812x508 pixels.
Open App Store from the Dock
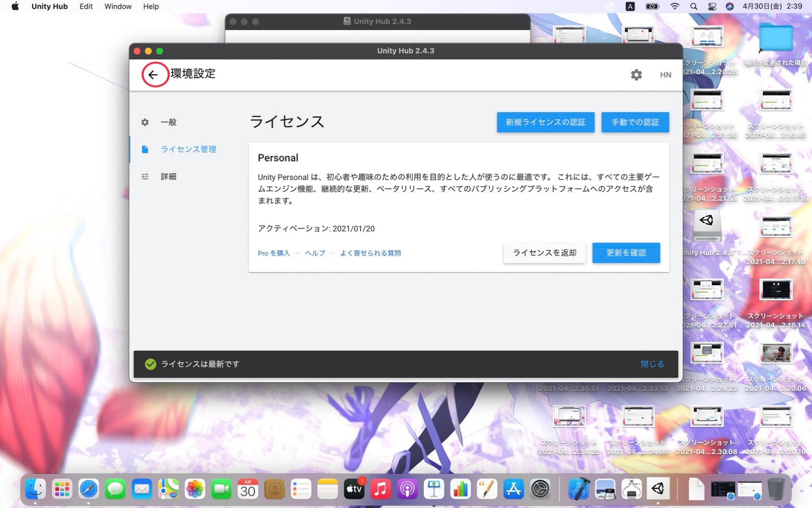click(513, 489)
